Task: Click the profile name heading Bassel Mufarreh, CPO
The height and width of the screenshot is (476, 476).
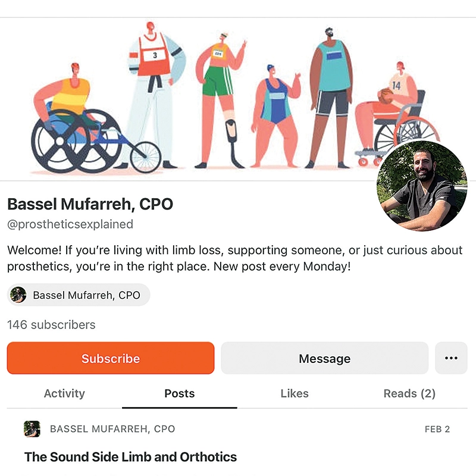Action: tap(90, 204)
